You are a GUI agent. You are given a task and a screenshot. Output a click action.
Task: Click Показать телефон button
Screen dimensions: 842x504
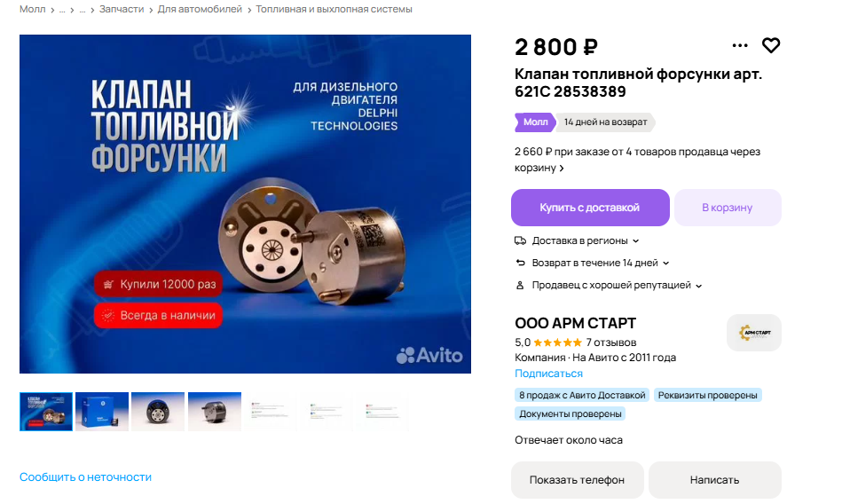(577, 480)
